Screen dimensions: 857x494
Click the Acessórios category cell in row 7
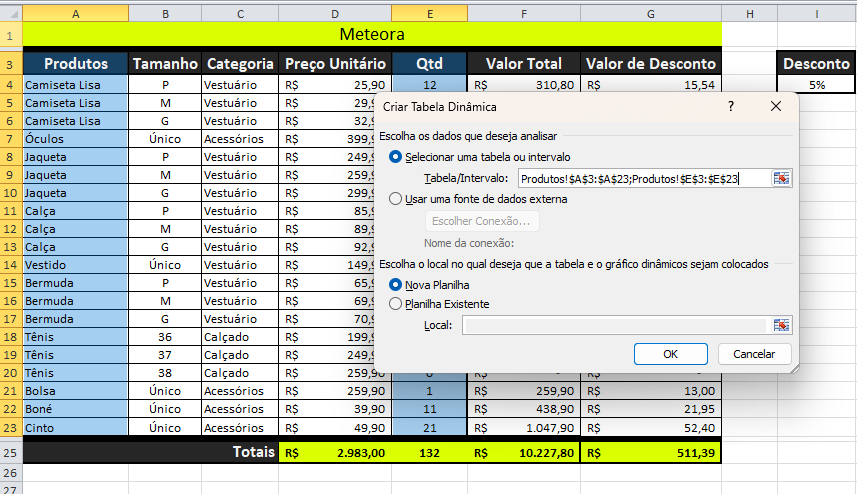coord(240,139)
